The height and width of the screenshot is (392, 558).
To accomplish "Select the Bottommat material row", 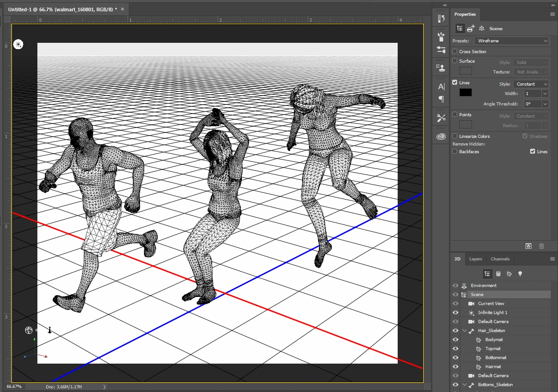I will [501, 357].
